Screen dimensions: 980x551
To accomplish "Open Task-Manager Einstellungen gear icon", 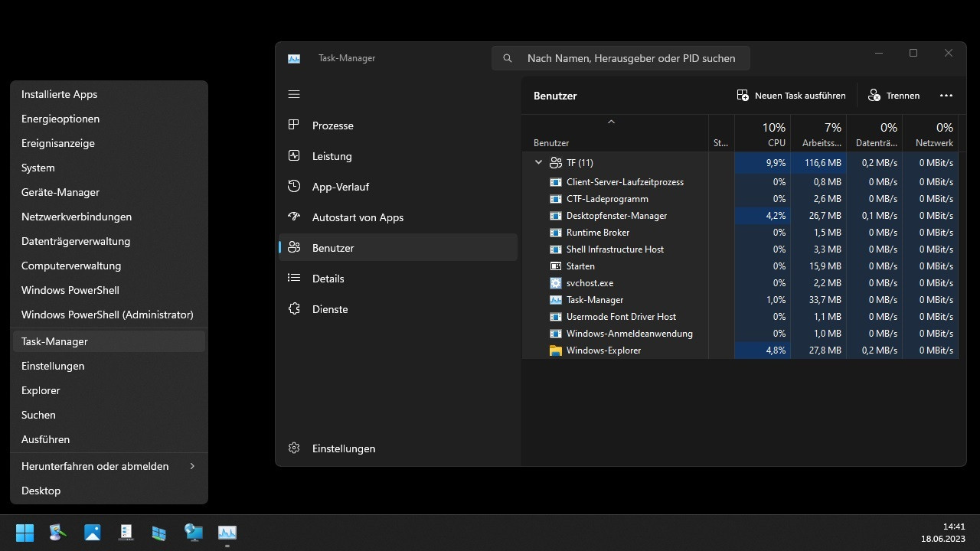I will 294,448.
